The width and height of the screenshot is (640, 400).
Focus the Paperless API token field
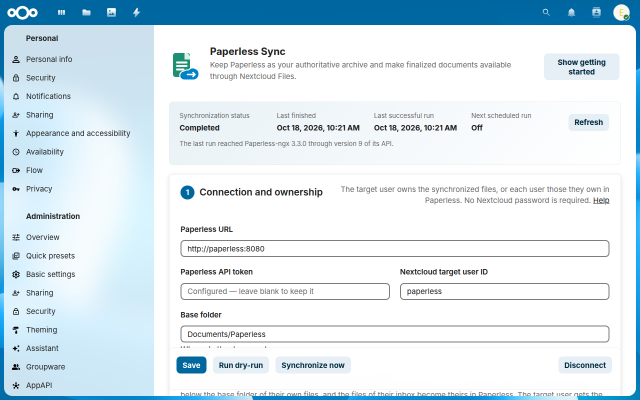tap(285, 291)
